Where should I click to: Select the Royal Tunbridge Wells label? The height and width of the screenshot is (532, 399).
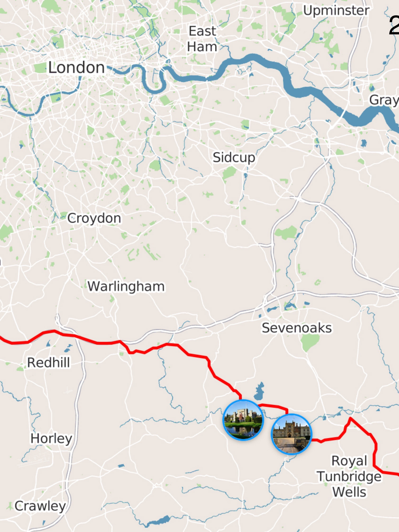tap(349, 476)
